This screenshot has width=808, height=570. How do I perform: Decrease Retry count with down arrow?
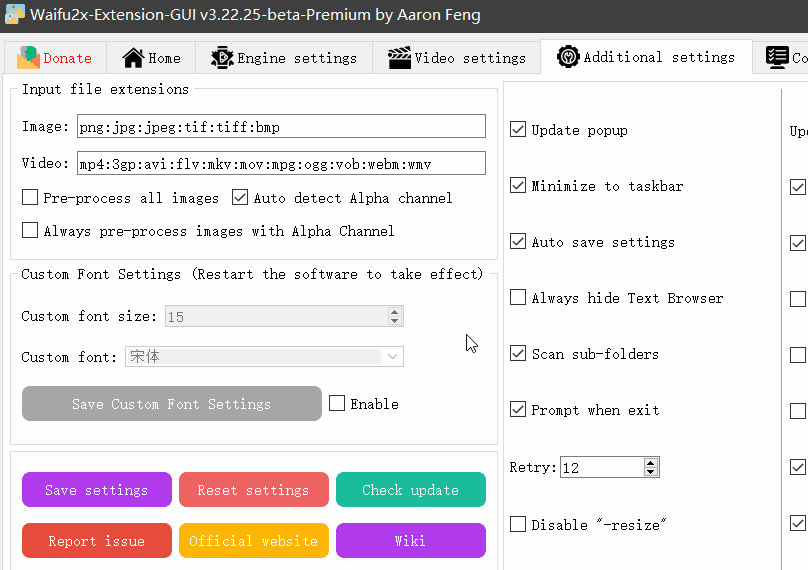651,472
